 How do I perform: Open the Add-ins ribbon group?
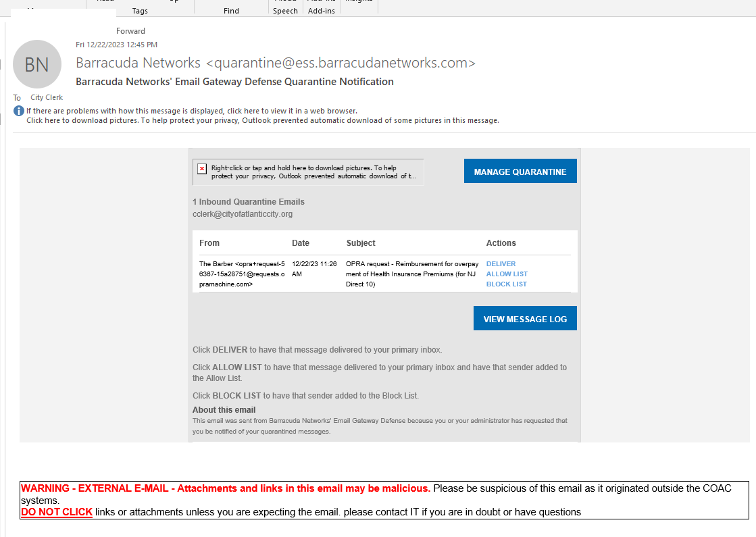tap(322, 11)
